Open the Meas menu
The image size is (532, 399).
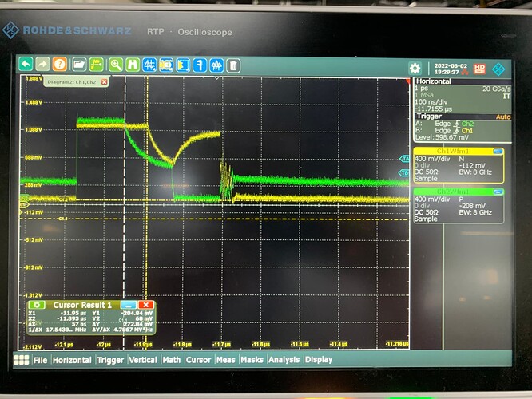pyautogui.click(x=225, y=360)
